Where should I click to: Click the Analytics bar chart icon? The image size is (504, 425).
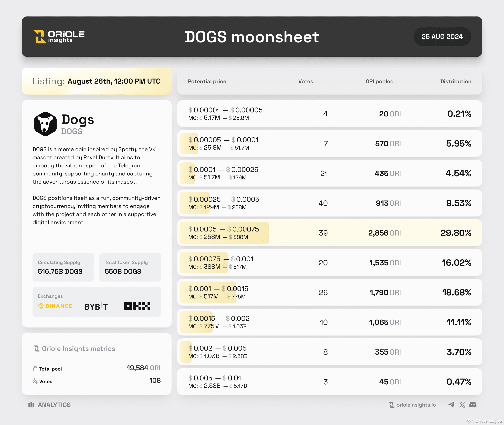[x=31, y=405]
